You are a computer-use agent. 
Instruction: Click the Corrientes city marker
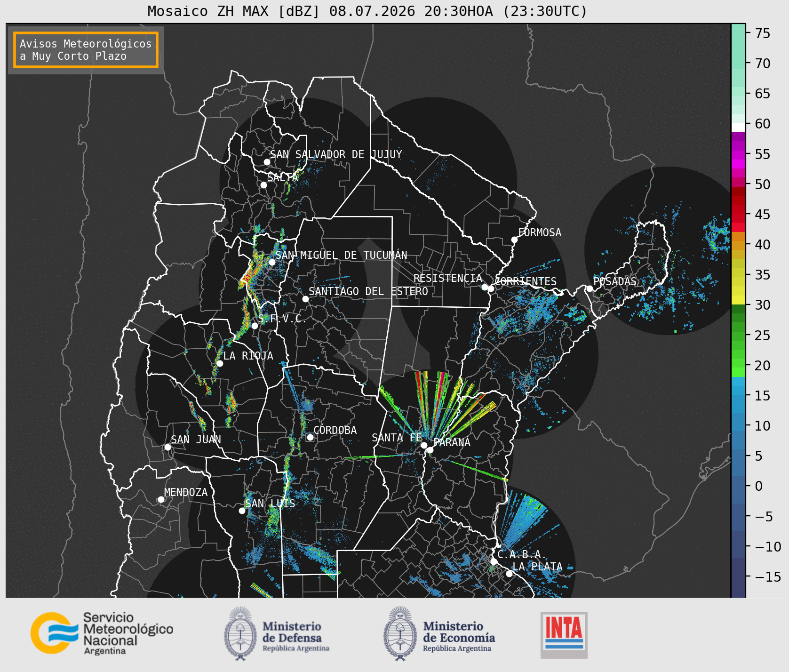pos(491,288)
